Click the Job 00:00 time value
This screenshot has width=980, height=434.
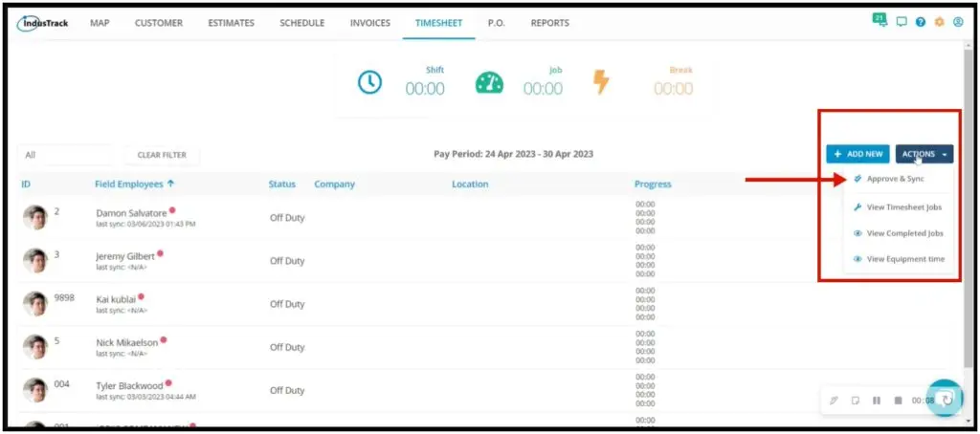[x=544, y=89]
